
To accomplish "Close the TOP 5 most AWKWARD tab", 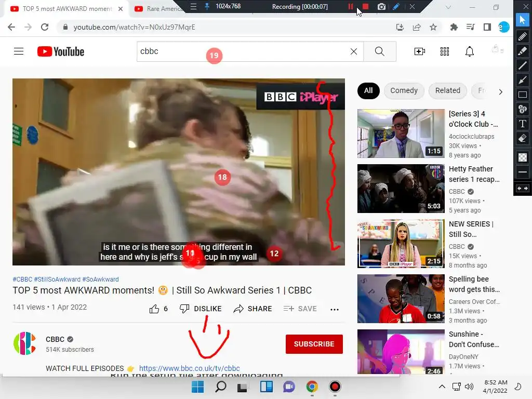I will coord(121,9).
